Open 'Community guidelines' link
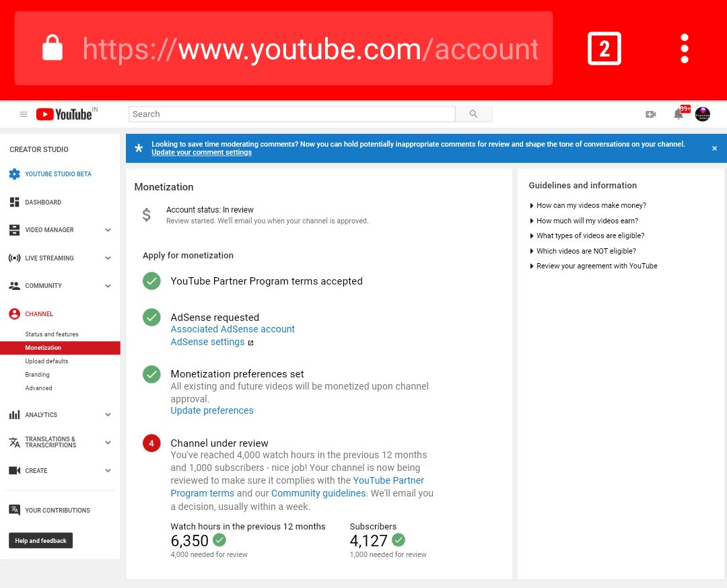Image resolution: width=727 pixels, height=588 pixels. (318, 493)
